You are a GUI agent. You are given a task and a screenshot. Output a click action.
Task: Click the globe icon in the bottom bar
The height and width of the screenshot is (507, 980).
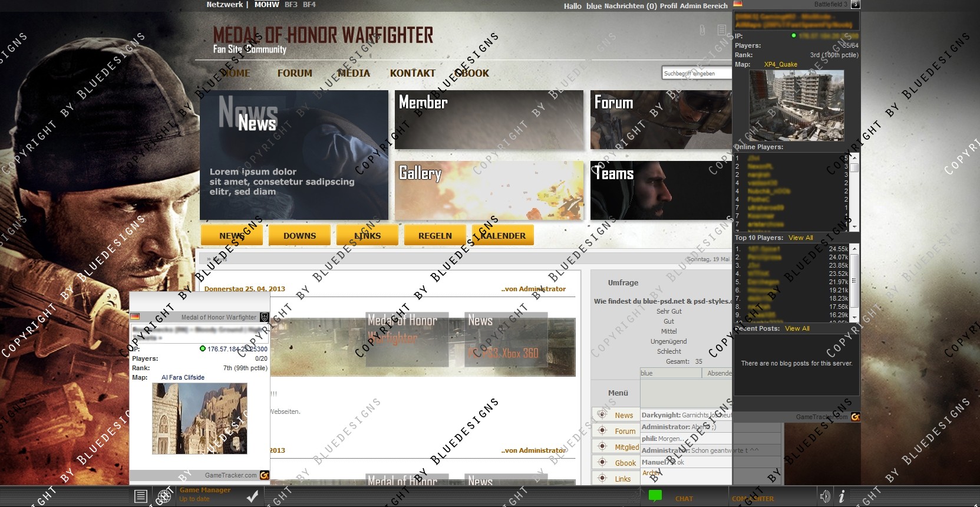[x=164, y=496]
